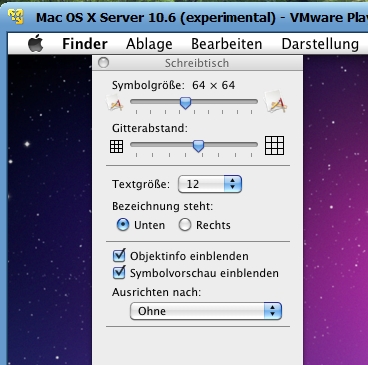This screenshot has width=368, height=365.
Task: Click the VMware Player title bar icon
Action: pyautogui.click(x=16, y=16)
